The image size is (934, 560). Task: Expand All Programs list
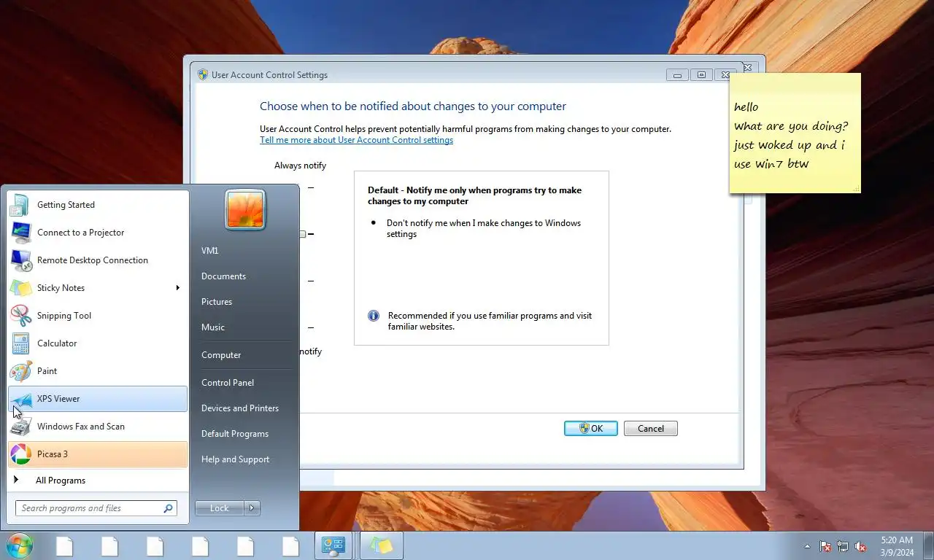(98, 481)
